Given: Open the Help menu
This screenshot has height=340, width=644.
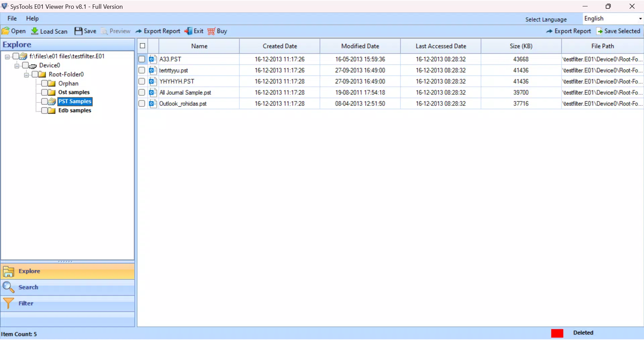Looking at the screenshot, I should click(x=32, y=18).
